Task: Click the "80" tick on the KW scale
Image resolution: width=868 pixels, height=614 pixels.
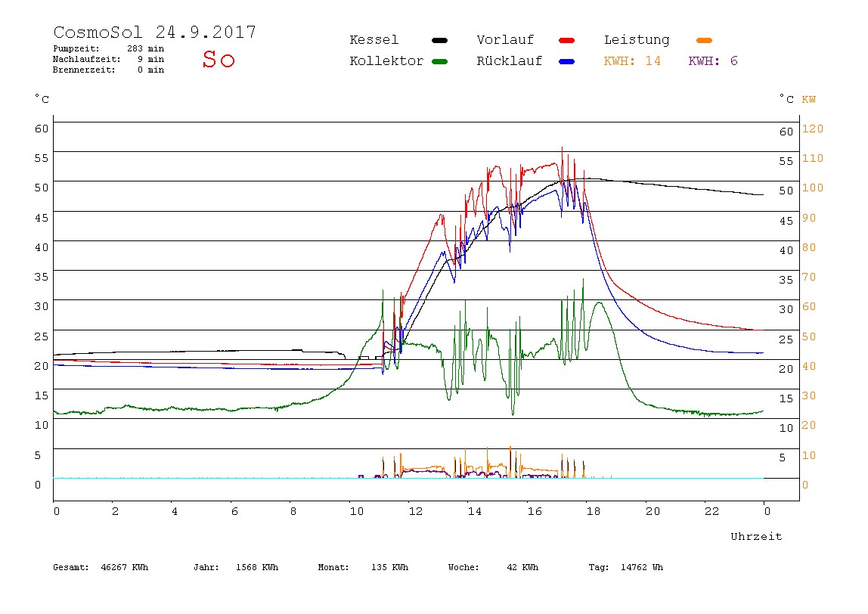Action: tap(809, 247)
